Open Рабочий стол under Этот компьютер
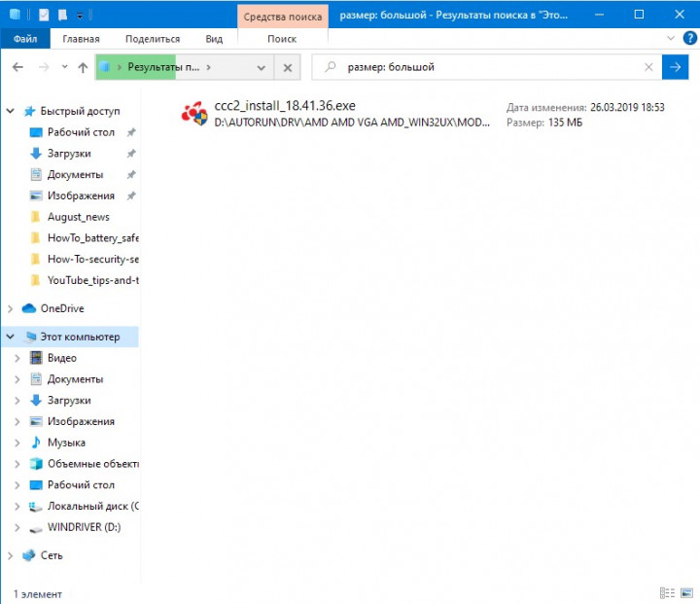Screen dimensions: 700x604 click(x=81, y=484)
